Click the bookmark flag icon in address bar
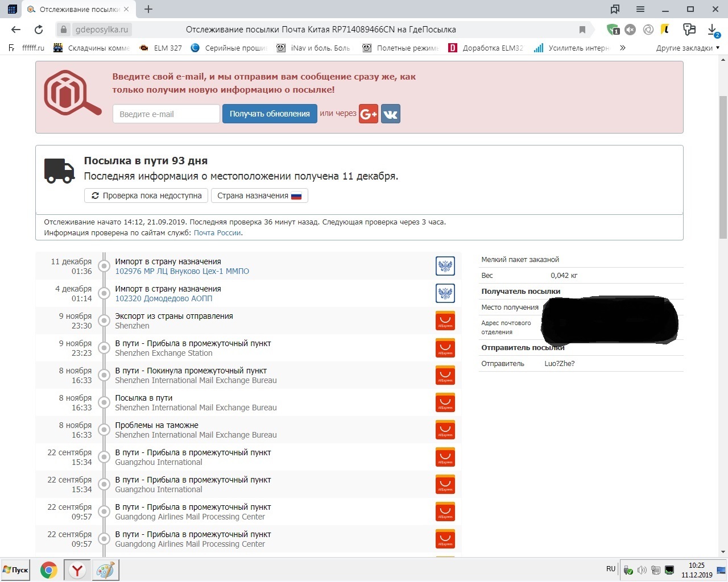728x582 pixels. click(582, 30)
